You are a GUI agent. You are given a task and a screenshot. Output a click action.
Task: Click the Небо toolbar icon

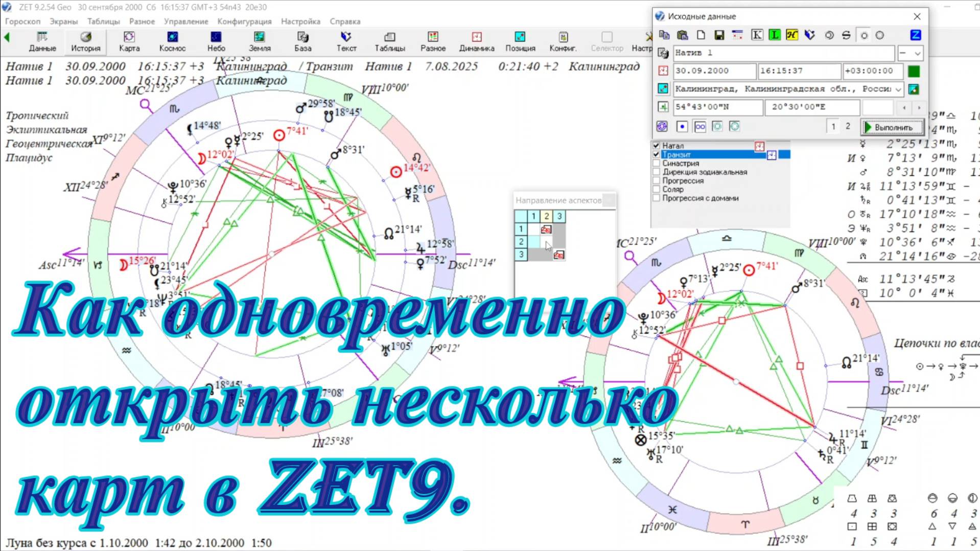(x=216, y=41)
